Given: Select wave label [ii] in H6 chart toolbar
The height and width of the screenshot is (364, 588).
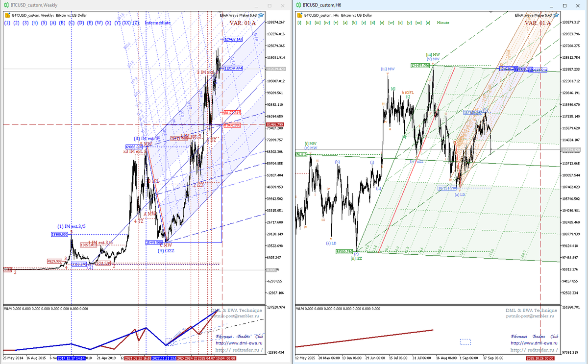Looking at the screenshot, I should (308, 23).
